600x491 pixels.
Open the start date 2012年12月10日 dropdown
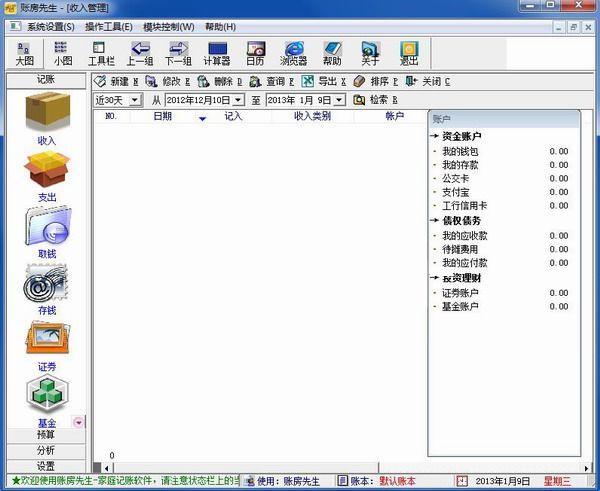point(238,100)
